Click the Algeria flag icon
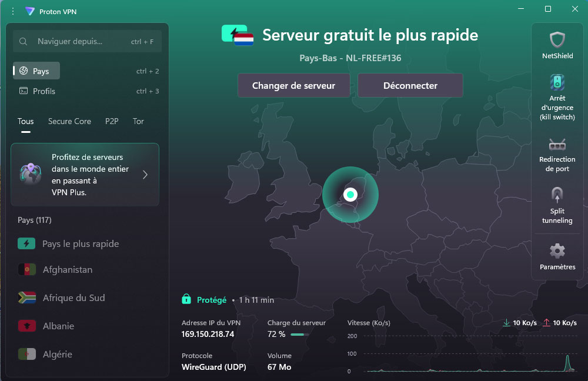The height and width of the screenshot is (381, 588). (26, 354)
